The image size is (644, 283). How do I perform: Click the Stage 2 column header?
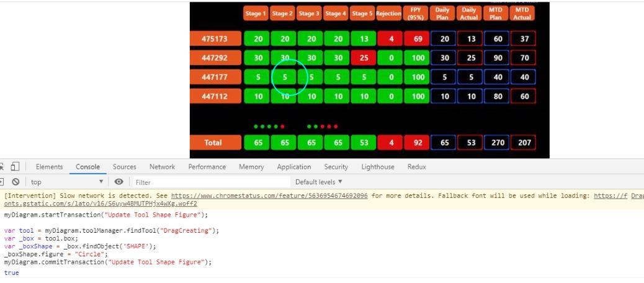[x=282, y=14]
